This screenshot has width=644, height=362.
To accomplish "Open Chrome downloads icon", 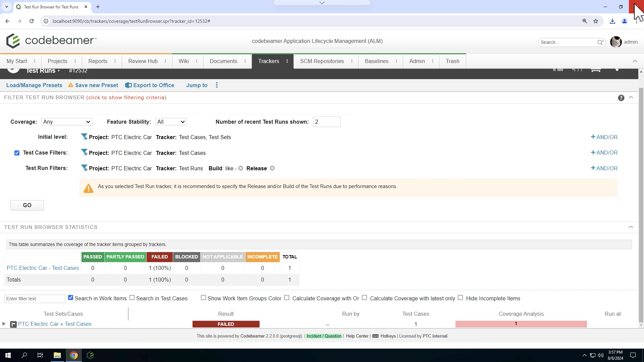I will [x=612, y=21].
